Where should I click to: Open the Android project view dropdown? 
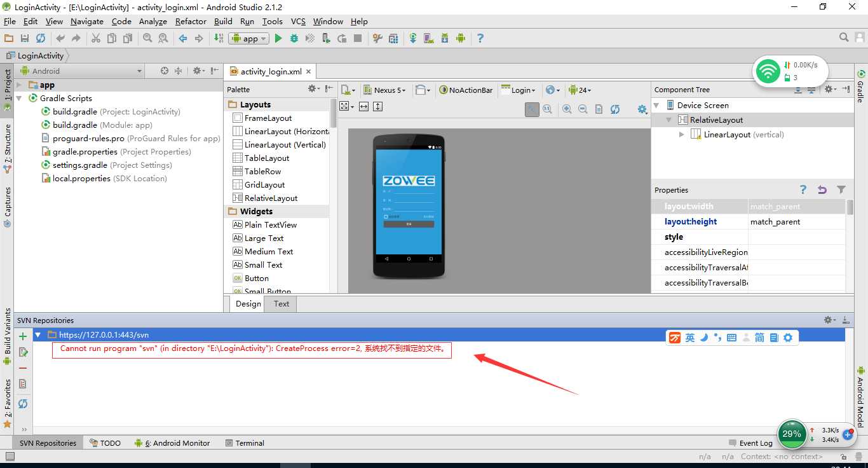[81, 71]
